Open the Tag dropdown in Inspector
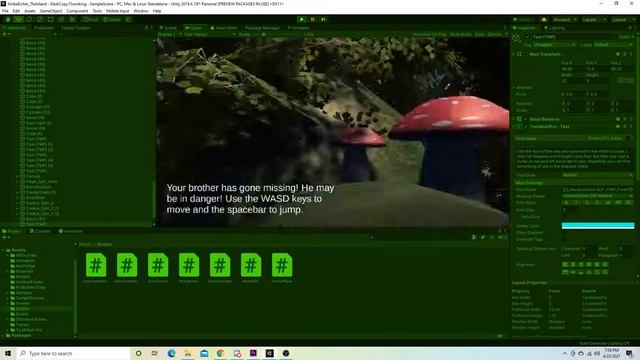Image resolution: width=640 pixels, height=360 pixels. [x=554, y=44]
